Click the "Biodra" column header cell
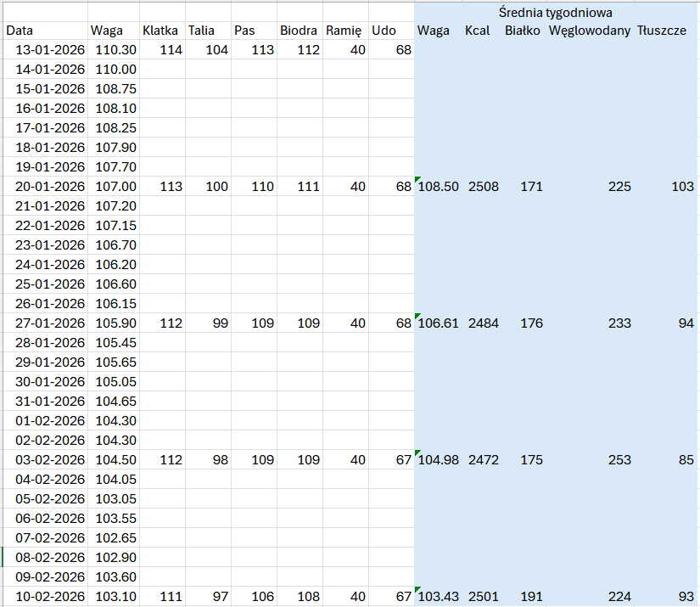Viewport: 700px width, 607px height. coord(299,31)
